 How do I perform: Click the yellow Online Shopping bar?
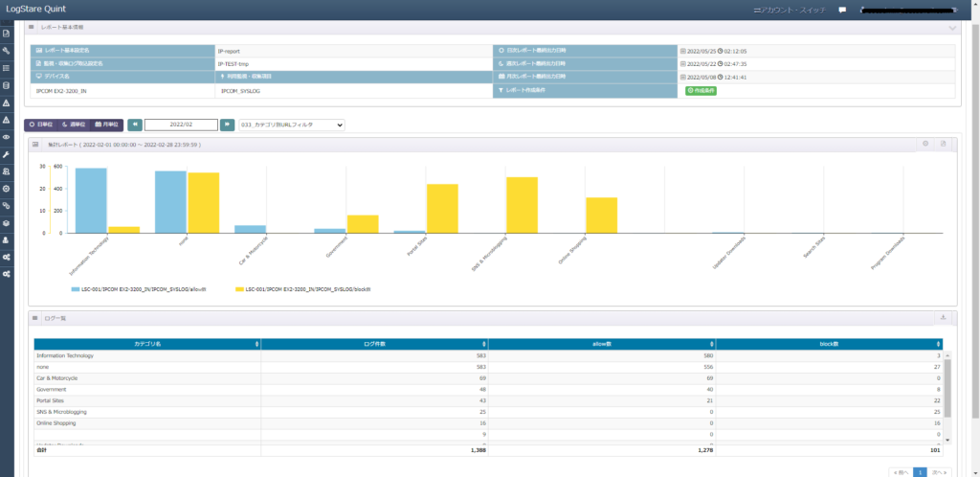pyautogui.click(x=602, y=216)
